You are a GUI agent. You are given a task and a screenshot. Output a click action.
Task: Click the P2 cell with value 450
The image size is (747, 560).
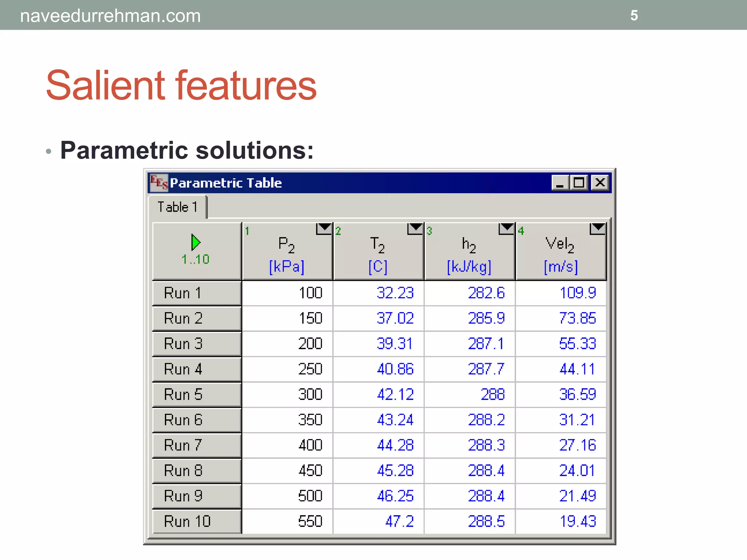[287, 471]
